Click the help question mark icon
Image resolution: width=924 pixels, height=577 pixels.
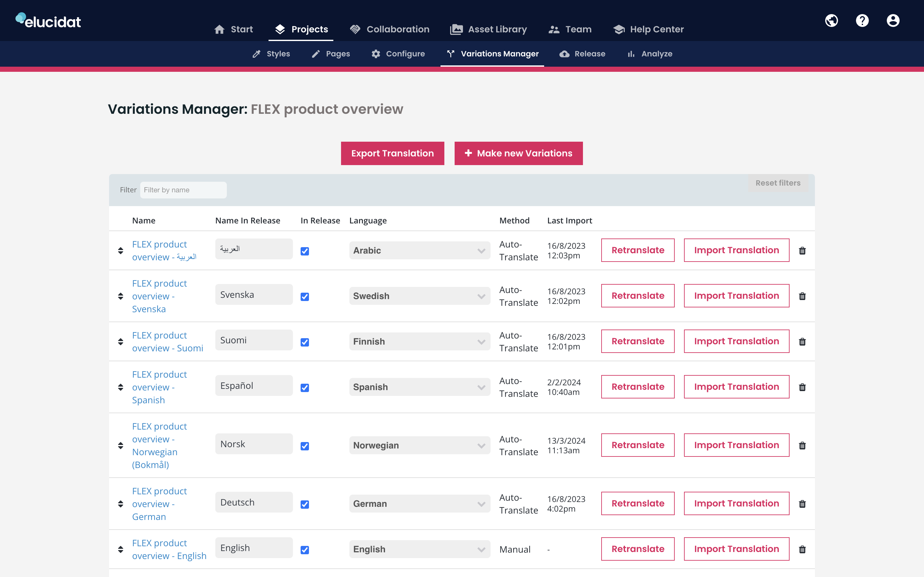(x=862, y=20)
